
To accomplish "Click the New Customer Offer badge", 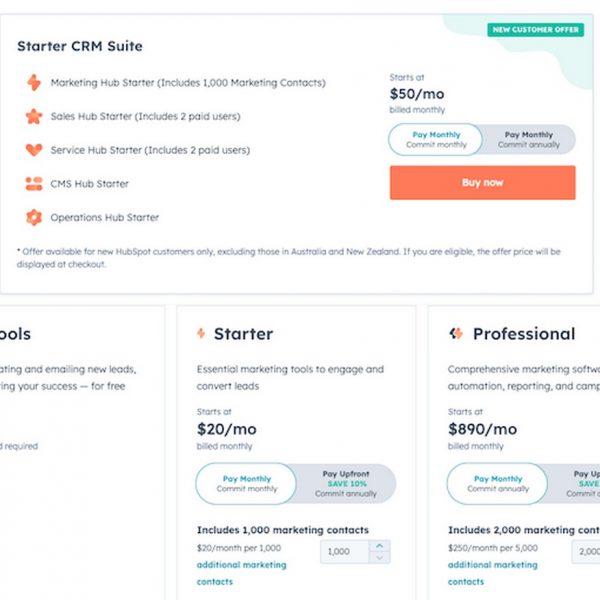I will click(x=535, y=30).
